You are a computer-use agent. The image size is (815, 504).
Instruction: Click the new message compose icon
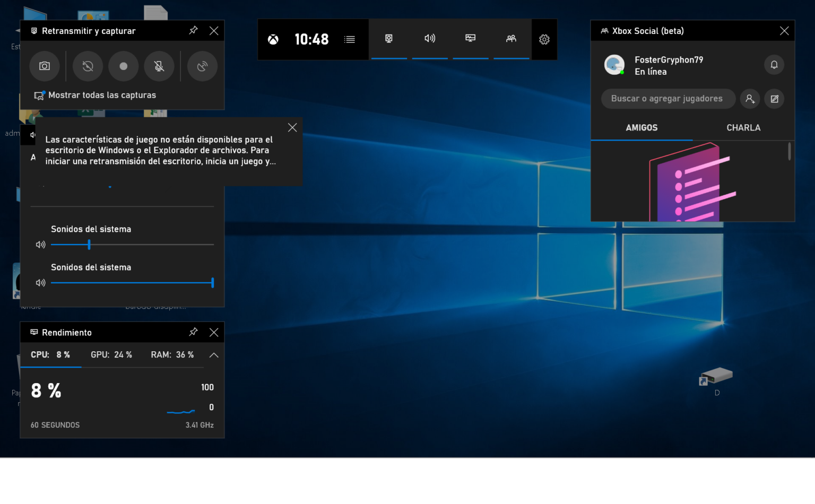774,99
